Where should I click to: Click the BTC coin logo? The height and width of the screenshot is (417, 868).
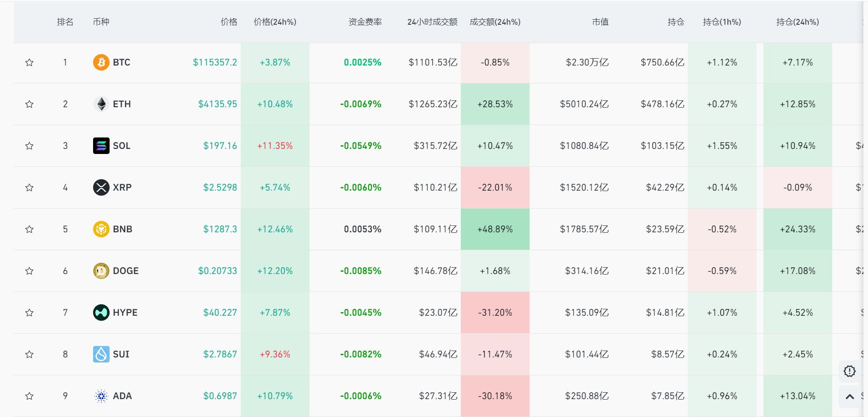coord(100,62)
